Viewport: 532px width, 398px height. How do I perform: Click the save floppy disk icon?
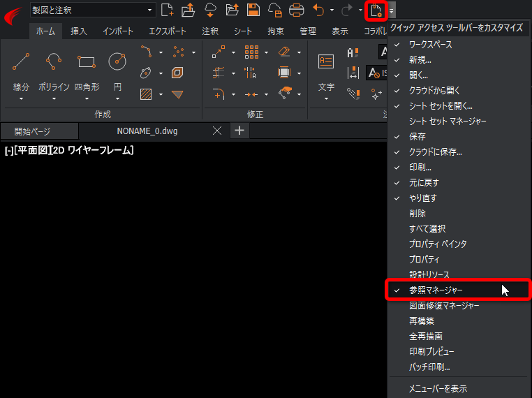253,10
